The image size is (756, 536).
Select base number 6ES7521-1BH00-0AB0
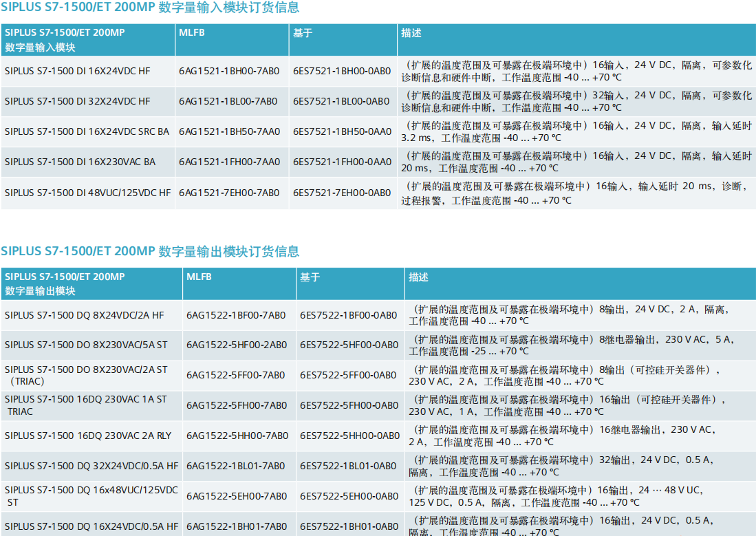tap(342, 71)
